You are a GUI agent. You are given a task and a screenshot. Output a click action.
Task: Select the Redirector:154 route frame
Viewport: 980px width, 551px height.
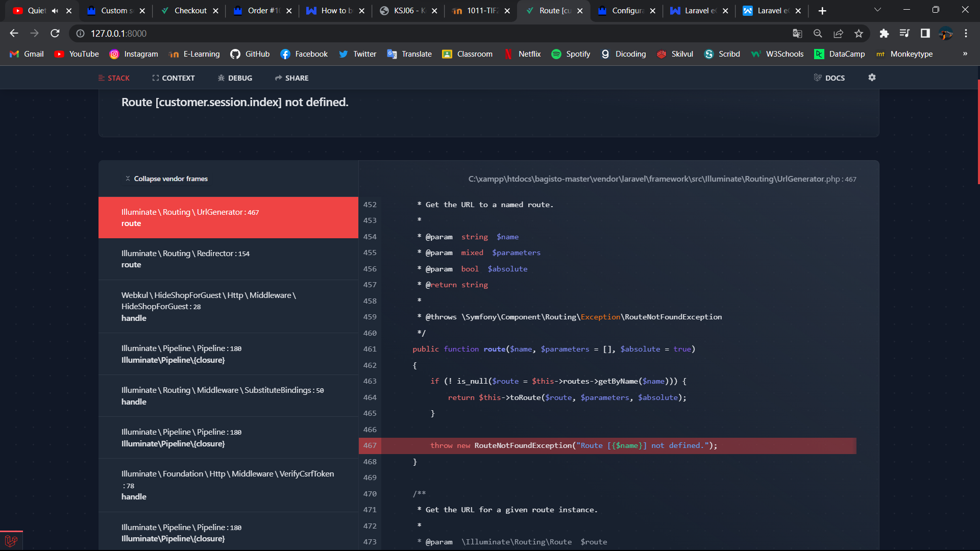(x=228, y=259)
